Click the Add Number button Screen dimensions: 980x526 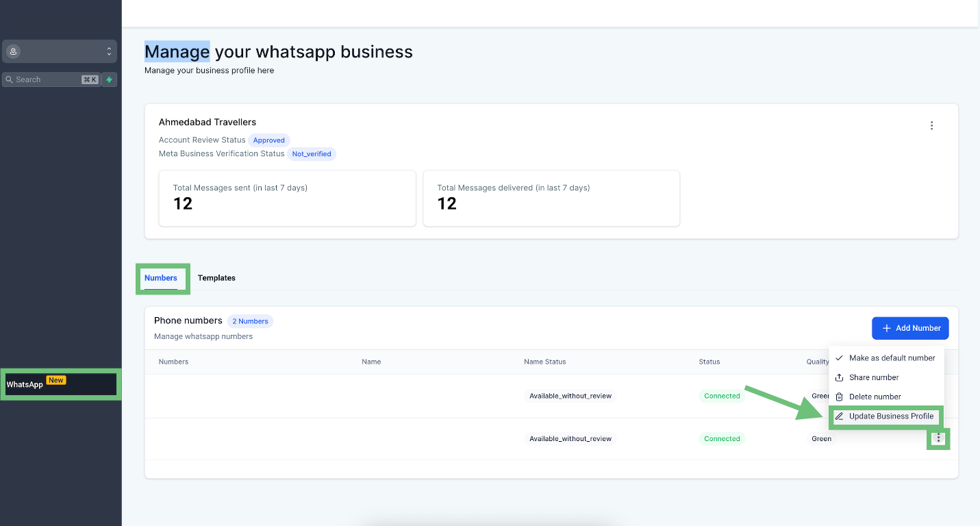pos(910,328)
